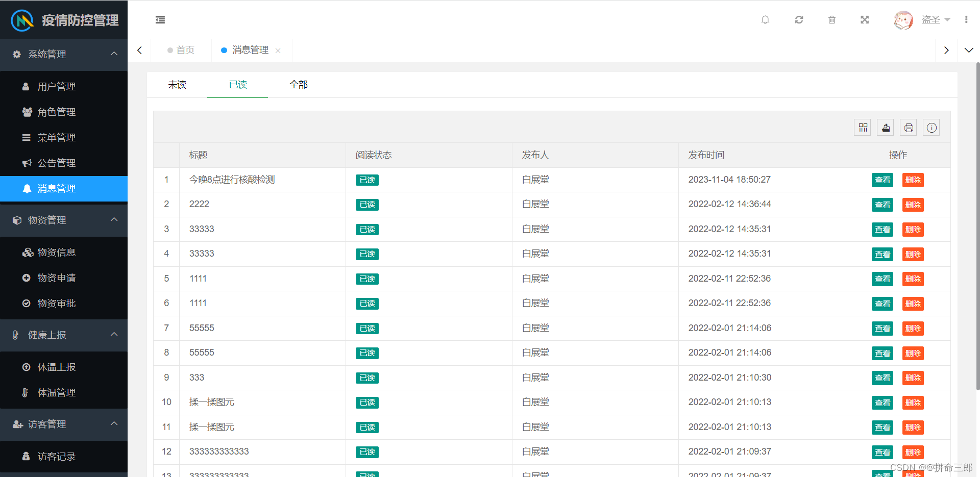This screenshot has height=477, width=980.
Task: Switch to the 全部 tab
Action: 299,85
